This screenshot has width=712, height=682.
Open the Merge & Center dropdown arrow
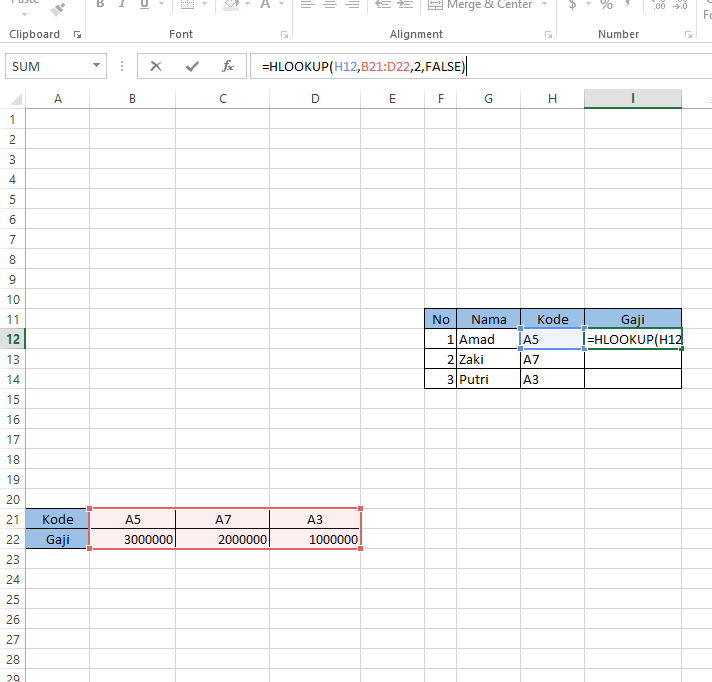544,4
